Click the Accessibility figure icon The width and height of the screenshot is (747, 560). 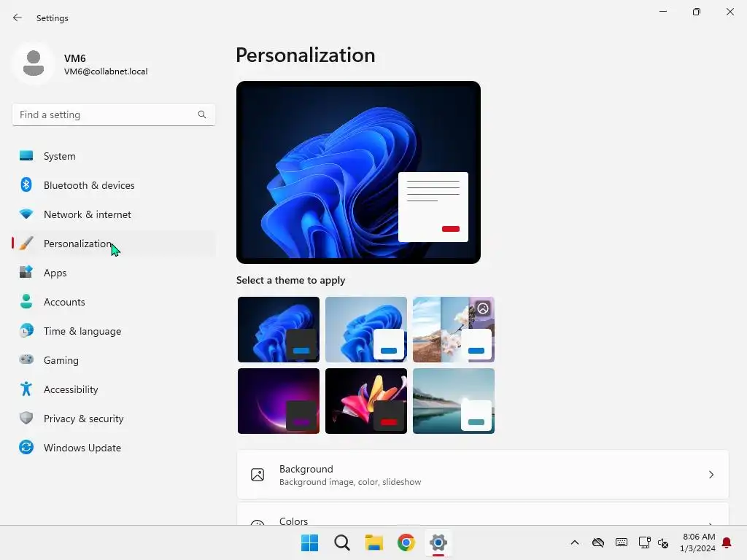tap(26, 389)
